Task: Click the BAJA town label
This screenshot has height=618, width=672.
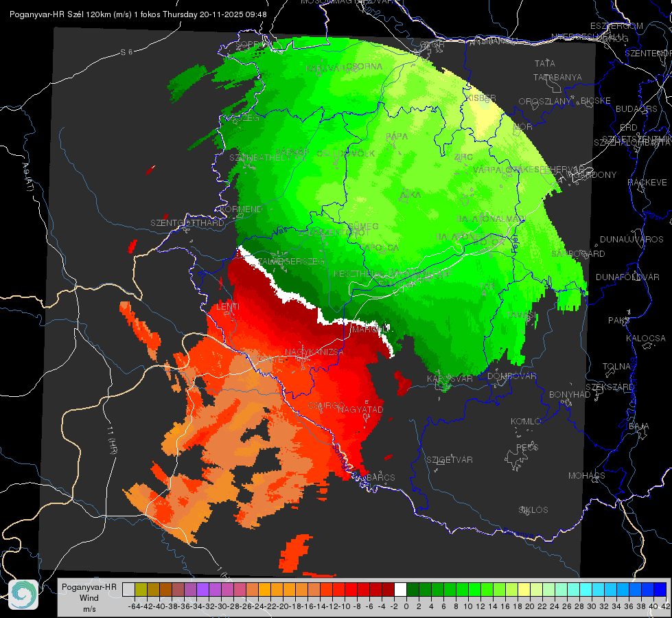Action: point(639,426)
